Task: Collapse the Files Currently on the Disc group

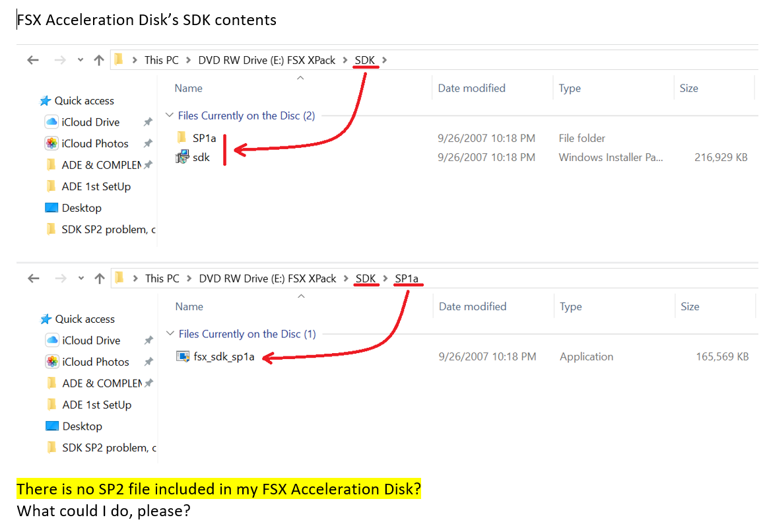Action: (170, 116)
